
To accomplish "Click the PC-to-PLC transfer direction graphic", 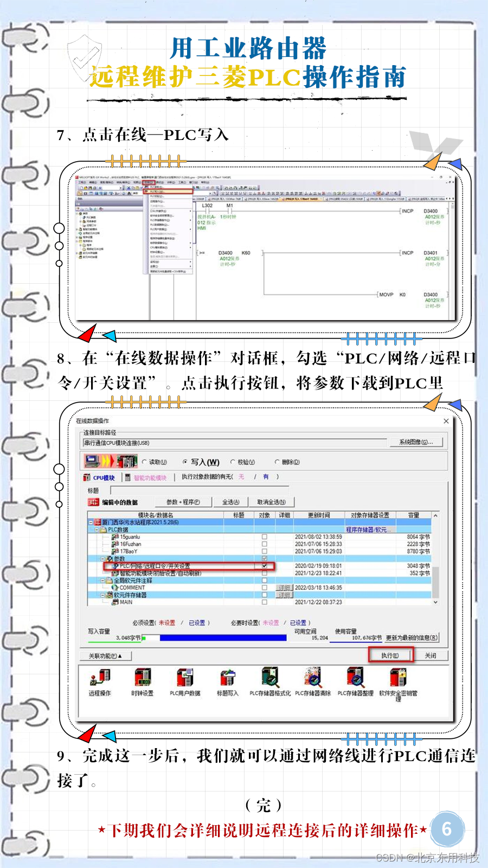I will (x=111, y=461).
